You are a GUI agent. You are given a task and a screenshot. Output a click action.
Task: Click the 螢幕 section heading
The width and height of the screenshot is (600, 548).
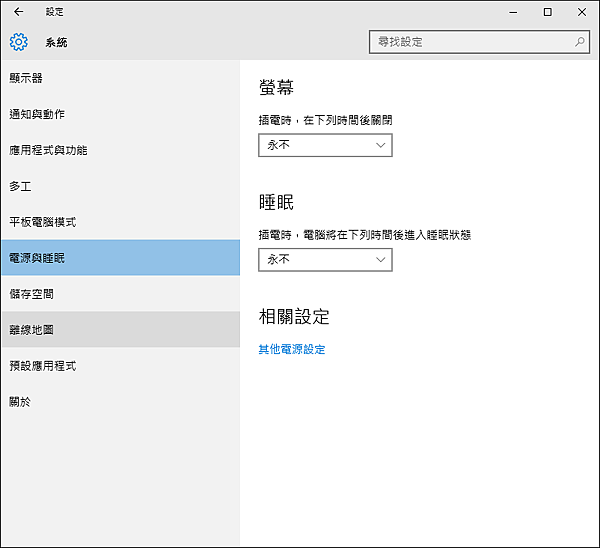coord(276,87)
